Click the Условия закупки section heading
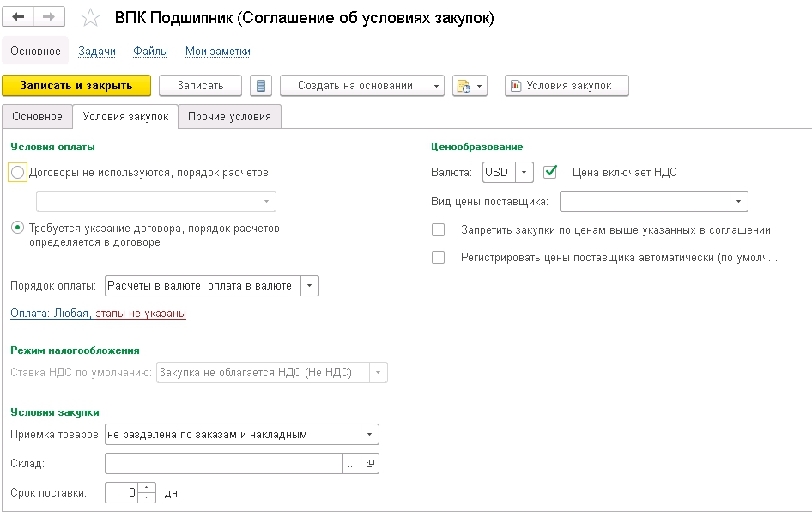The width and height of the screenshot is (812, 512). (55, 412)
